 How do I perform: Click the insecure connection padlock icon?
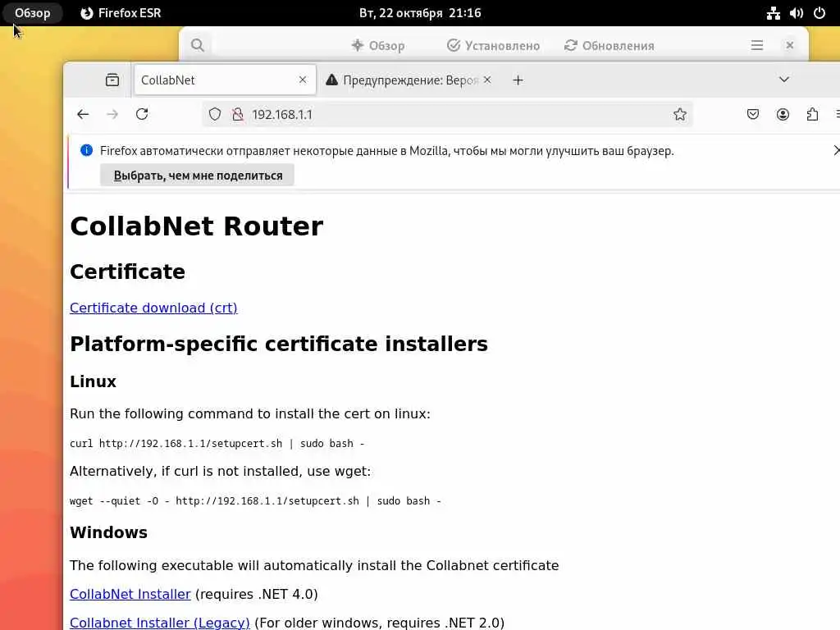click(238, 114)
